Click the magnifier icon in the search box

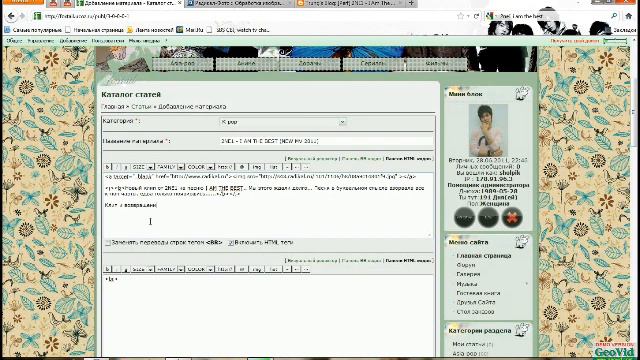[614, 16]
